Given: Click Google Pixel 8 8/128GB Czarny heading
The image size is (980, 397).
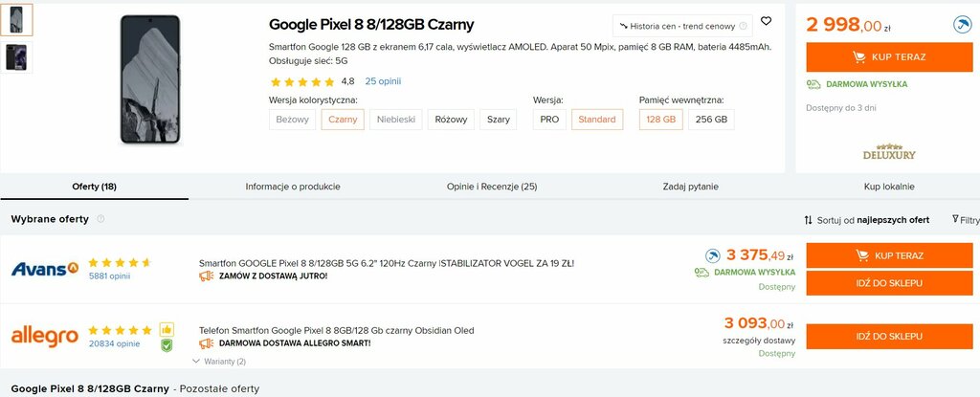Looking at the screenshot, I should coord(371,25).
